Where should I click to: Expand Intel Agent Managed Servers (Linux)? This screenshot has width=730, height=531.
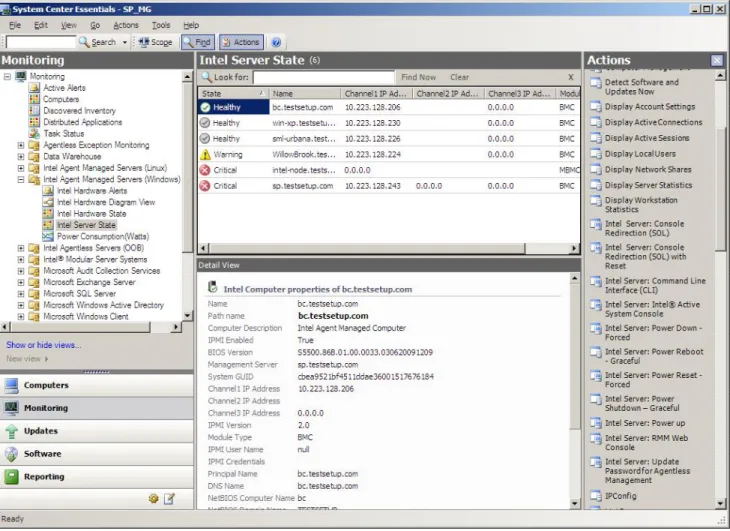21,168
